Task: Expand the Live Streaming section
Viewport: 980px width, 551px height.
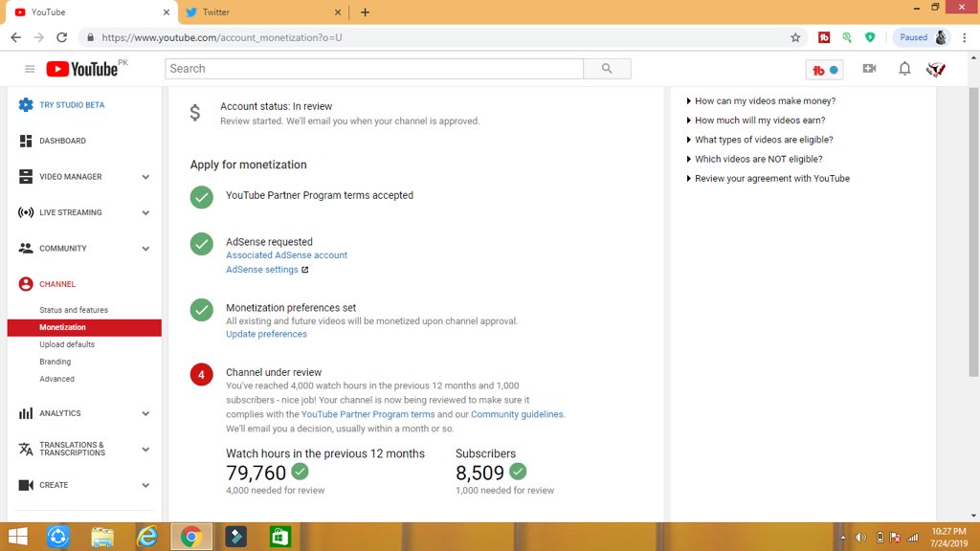Action: pos(145,213)
